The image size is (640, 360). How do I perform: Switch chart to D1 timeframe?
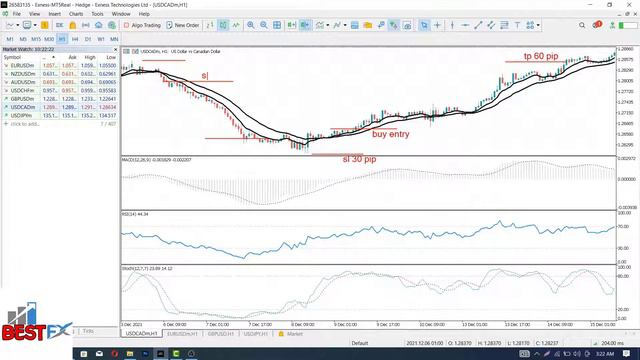88,39
